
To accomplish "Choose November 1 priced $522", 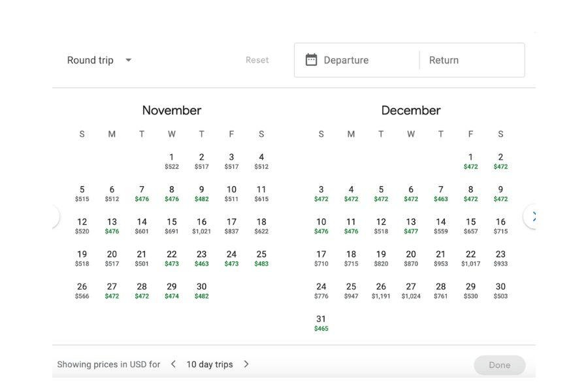I will click(x=171, y=161).
